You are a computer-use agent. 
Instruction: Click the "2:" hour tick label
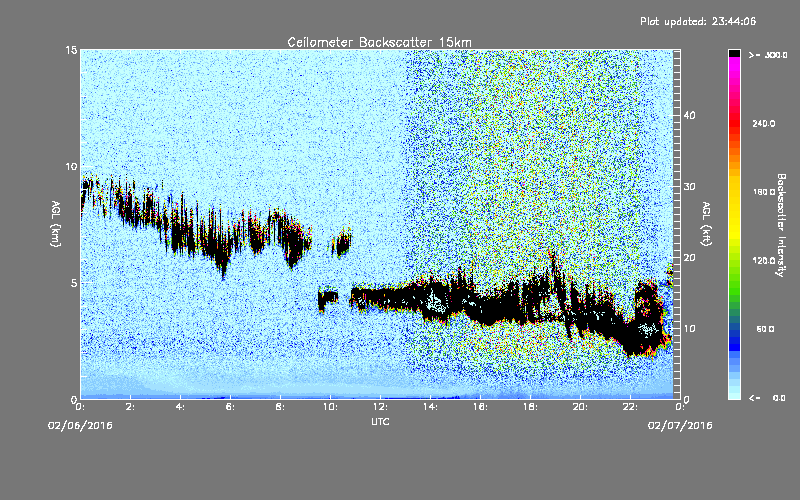pos(131,407)
